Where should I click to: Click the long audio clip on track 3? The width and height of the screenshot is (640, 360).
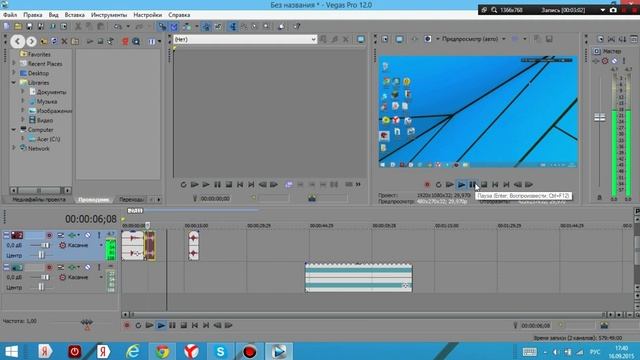coord(358,278)
